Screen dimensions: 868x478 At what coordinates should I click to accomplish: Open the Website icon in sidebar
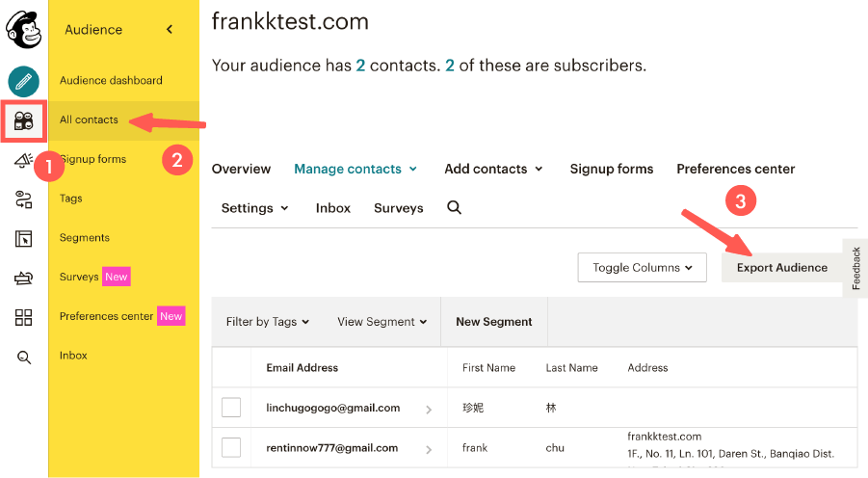(x=23, y=238)
